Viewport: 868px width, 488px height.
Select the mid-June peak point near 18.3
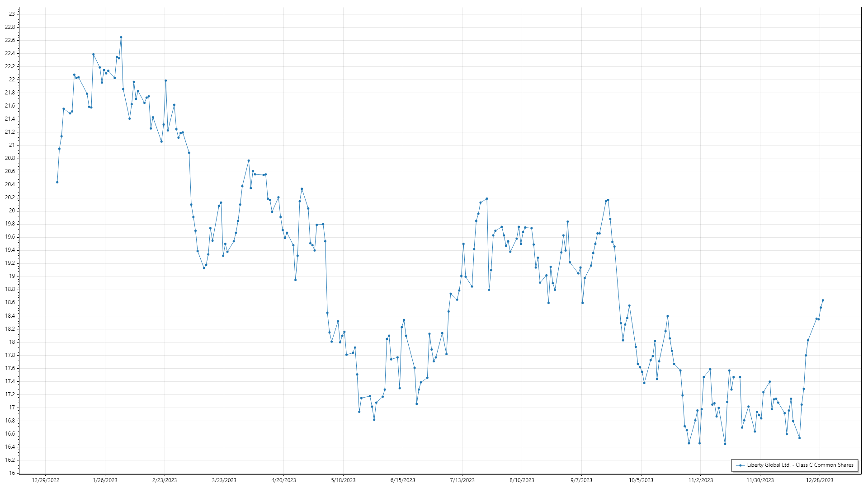pyautogui.click(x=404, y=320)
